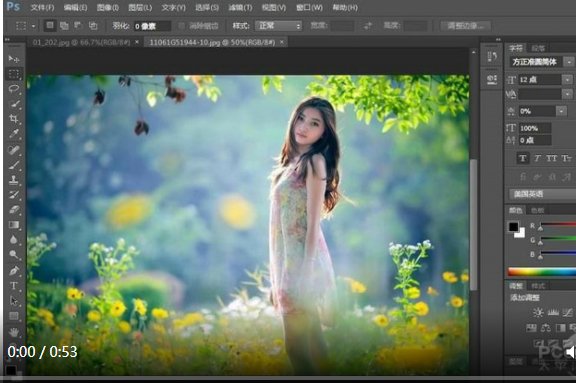Select the History Brush tool
The image size is (576, 383).
pos(14,195)
